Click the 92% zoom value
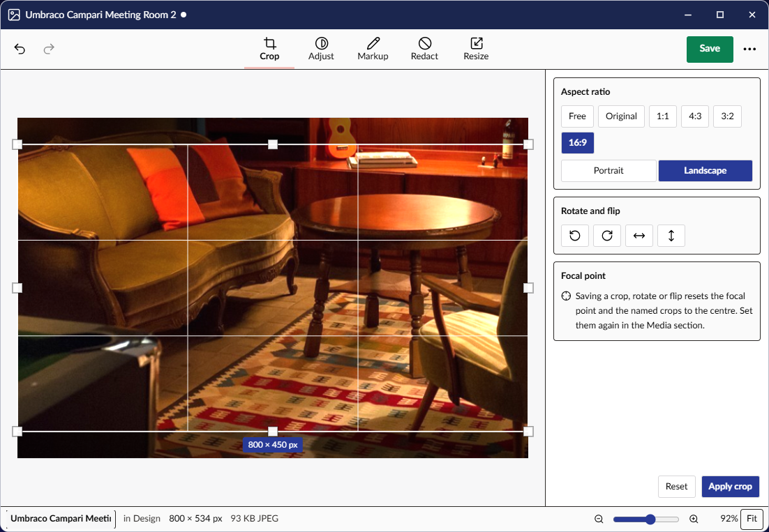The width and height of the screenshot is (769, 532). 729,518
